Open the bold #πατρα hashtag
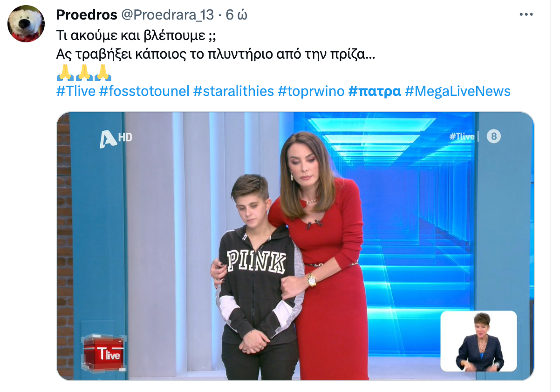 [x=375, y=91]
